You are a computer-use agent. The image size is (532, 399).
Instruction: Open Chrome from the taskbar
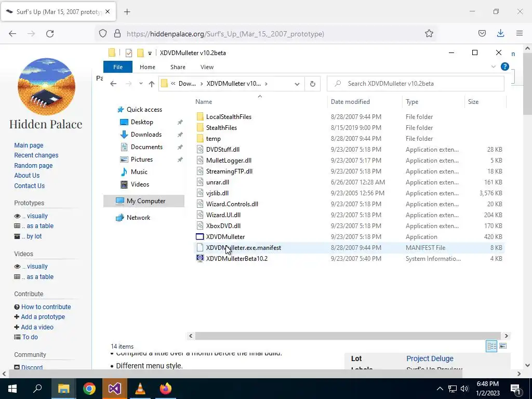pyautogui.click(x=89, y=389)
